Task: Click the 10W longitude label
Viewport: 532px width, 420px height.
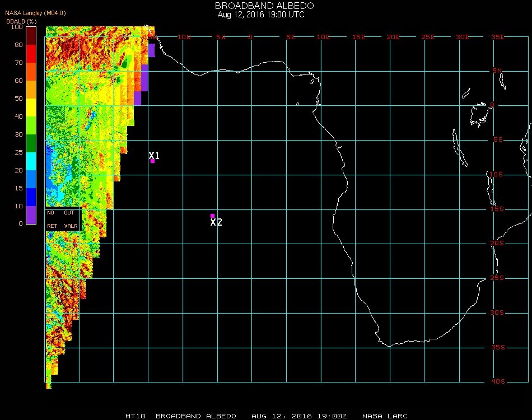Action: pyautogui.click(x=184, y=37)
